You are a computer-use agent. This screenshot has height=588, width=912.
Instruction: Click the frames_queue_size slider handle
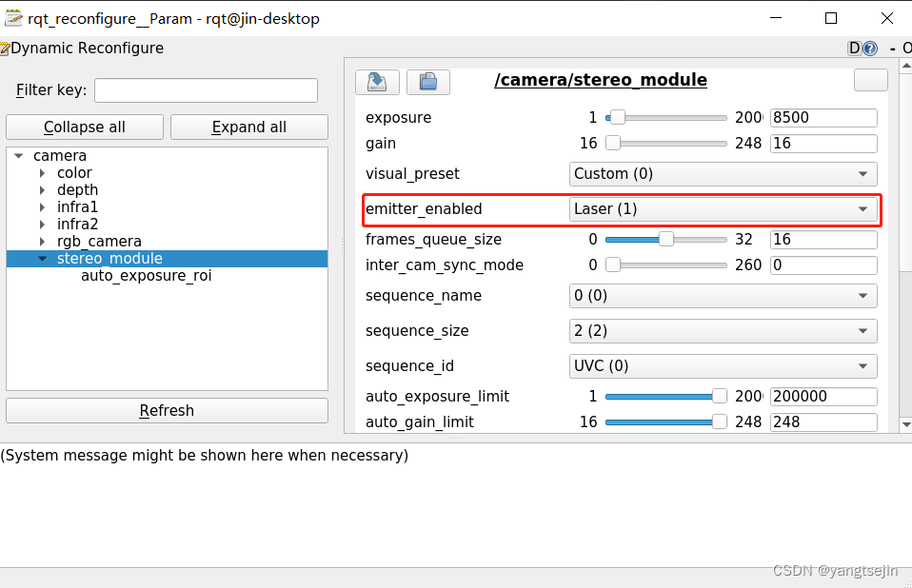pos(666,240)
